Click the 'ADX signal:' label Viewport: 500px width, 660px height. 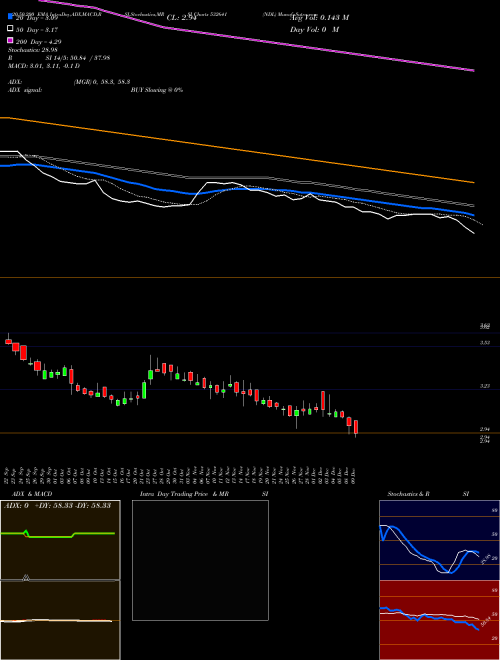tap(25, 90)
